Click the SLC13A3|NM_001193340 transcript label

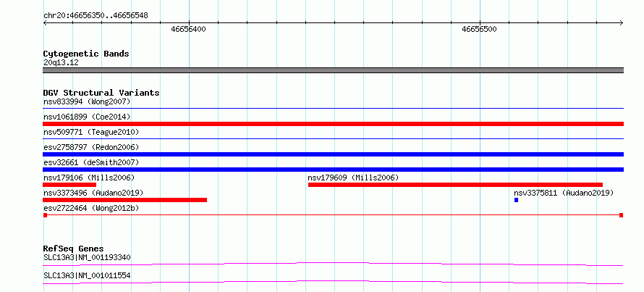coord(87,258)
